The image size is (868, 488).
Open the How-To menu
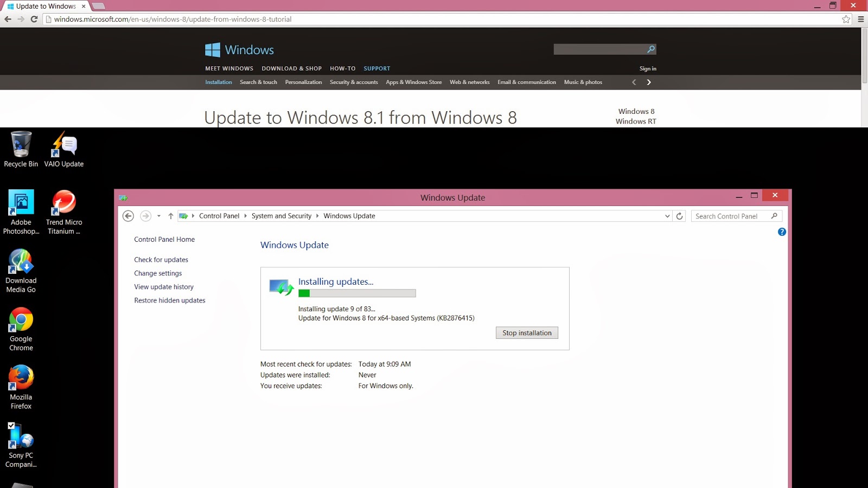click(342, 69)
